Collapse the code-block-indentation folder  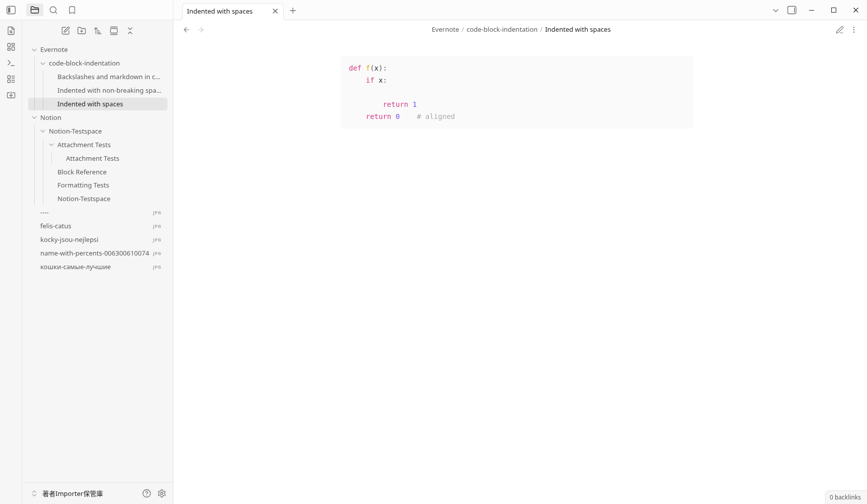pyautogui.click(x=43, y=64)
